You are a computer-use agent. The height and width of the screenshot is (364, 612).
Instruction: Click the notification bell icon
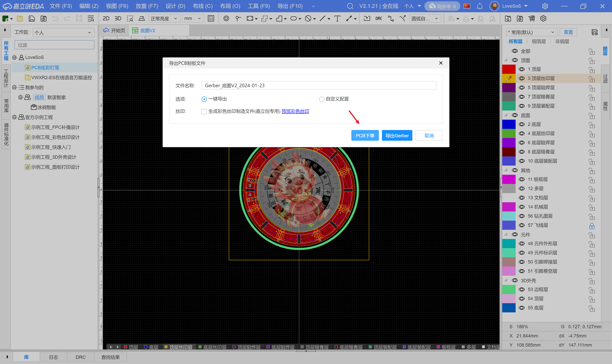point(480,6)
